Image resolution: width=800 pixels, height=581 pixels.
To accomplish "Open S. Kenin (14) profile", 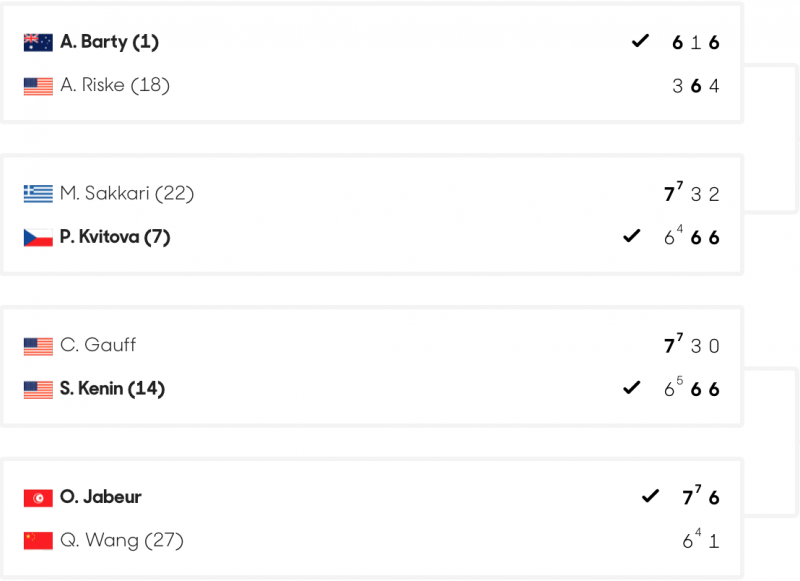I will [x=112, y=389].
